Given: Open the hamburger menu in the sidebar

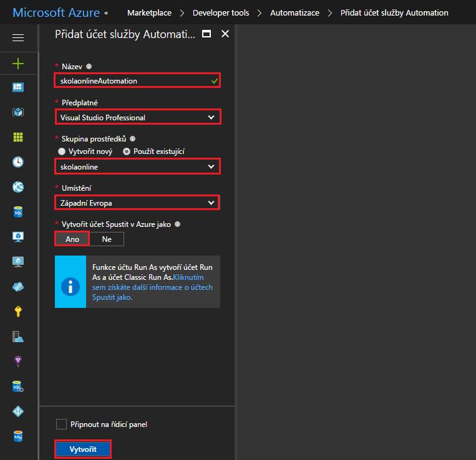Looking at the screenshot, I should click(18, 37).
